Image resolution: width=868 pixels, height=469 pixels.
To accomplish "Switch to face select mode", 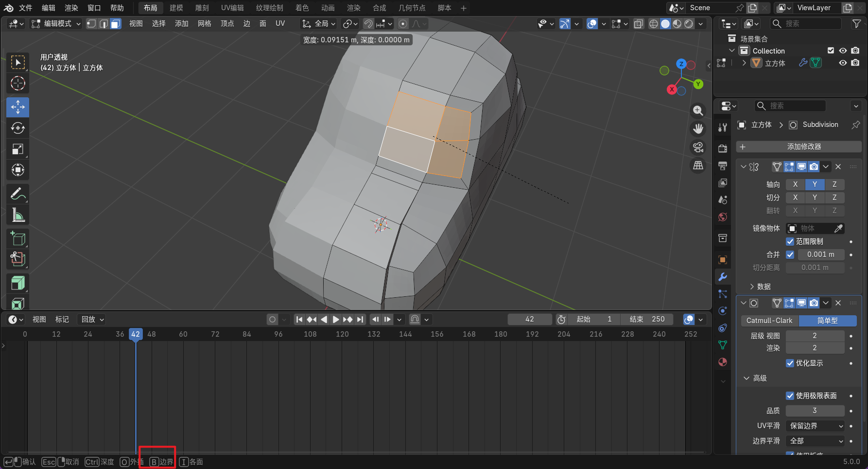I will [116, 24].
